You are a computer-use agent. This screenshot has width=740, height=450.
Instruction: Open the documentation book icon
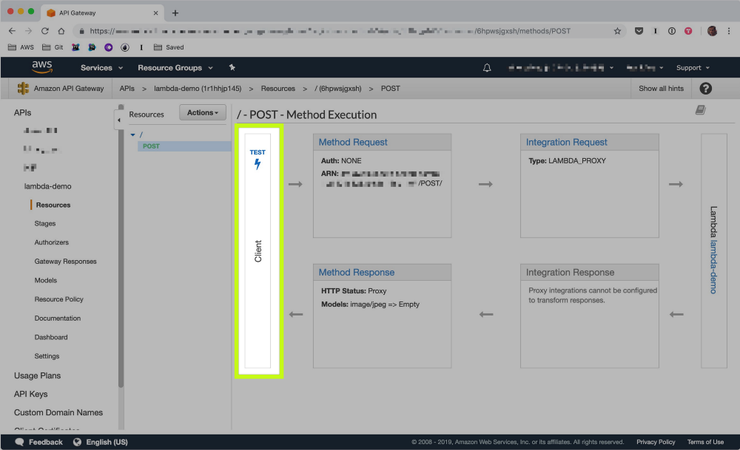pos(700,110)
